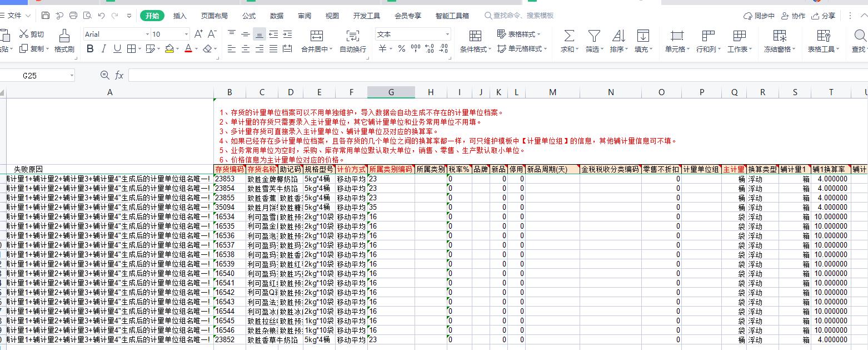Click the search commands box (查找命令)
This screenshot has height=350, width=868.
(x=520, y=16)
